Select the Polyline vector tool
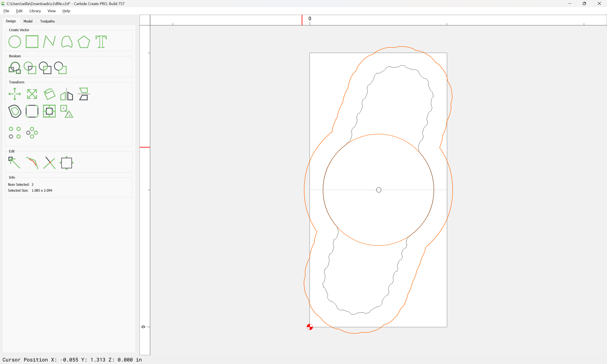This screenshot has height=364, width=607. [49, 42]
